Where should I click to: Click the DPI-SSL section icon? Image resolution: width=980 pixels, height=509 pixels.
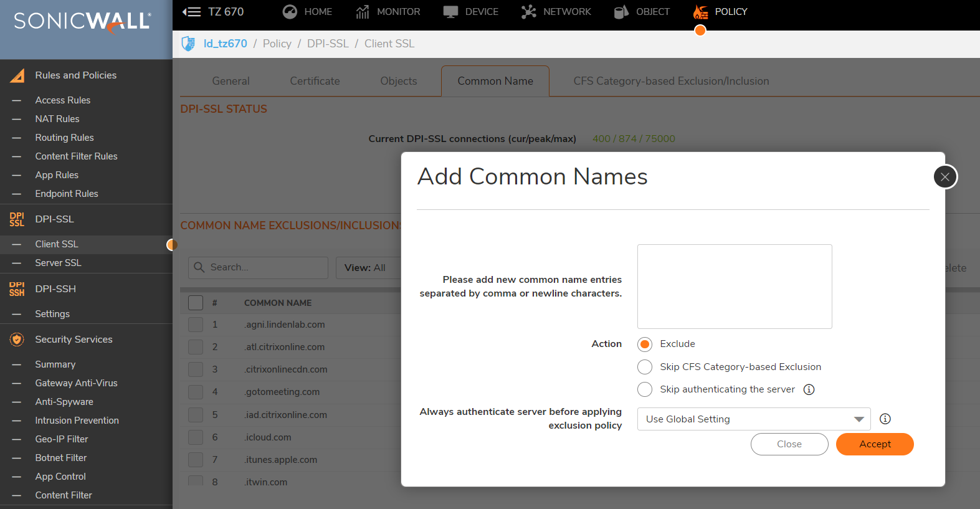click(17, 219)
